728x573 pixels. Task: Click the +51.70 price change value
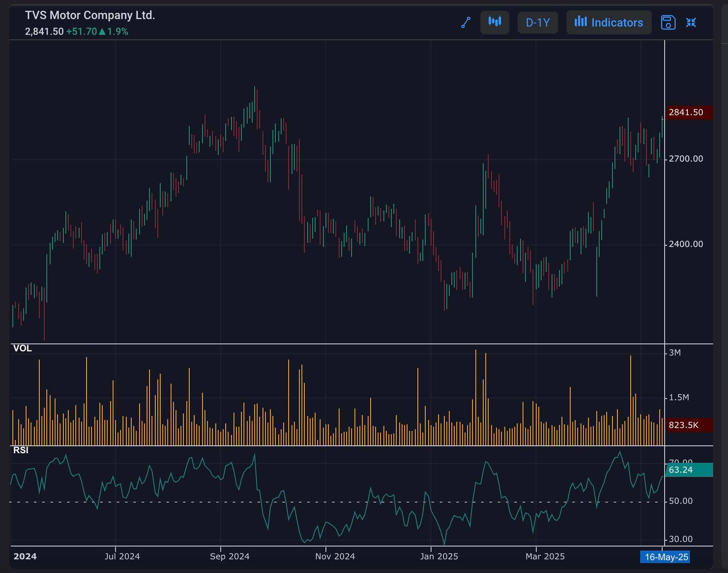coord(82,31)
